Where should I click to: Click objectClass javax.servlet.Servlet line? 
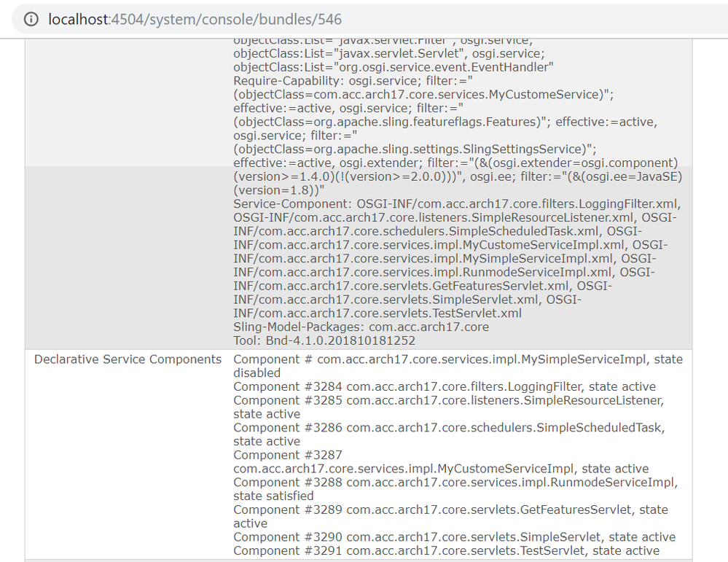[388, 53]
